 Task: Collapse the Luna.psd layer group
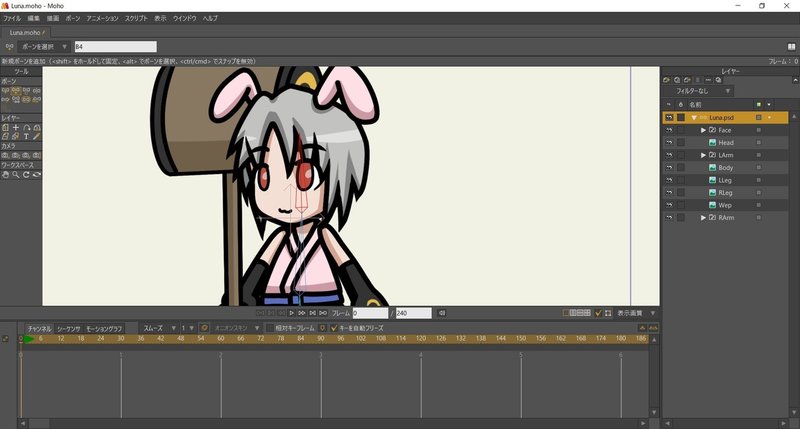tap(694, 118)
